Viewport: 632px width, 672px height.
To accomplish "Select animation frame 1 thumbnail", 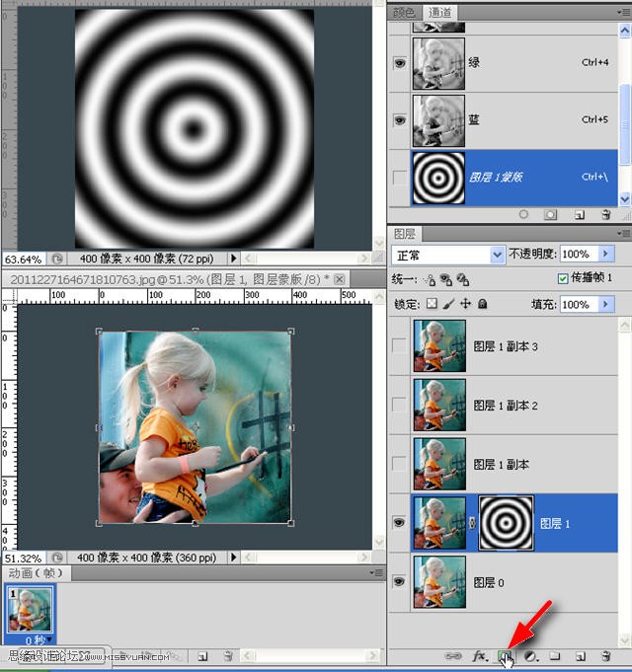I will tap(30, 609).
